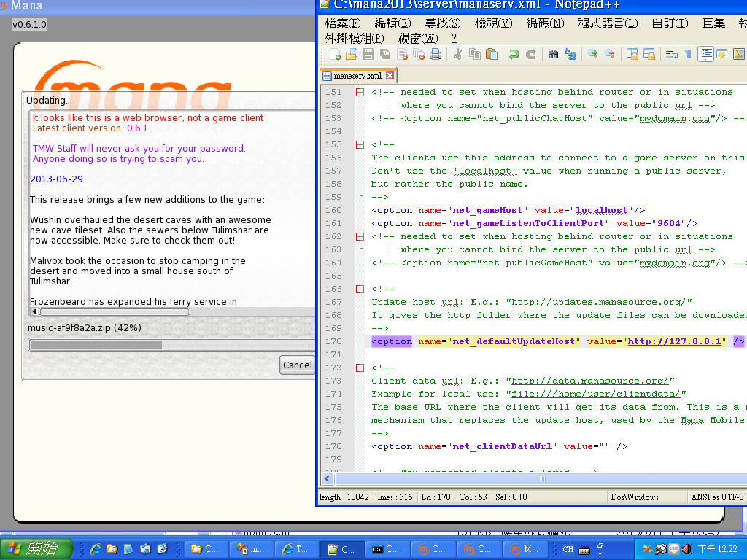Switch to the 'M...' Mana taskbar button
Screen dimensions: 747x560
coord(525,549)
